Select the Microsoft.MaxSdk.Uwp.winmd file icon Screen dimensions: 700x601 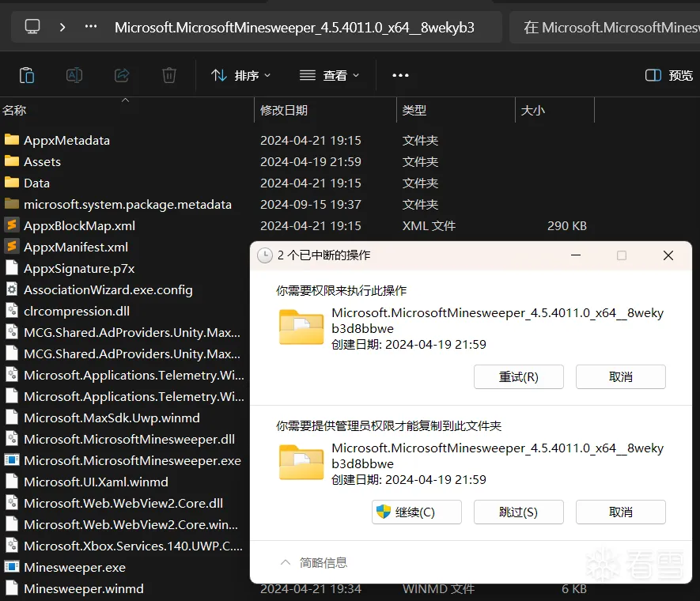pos(12,418)
